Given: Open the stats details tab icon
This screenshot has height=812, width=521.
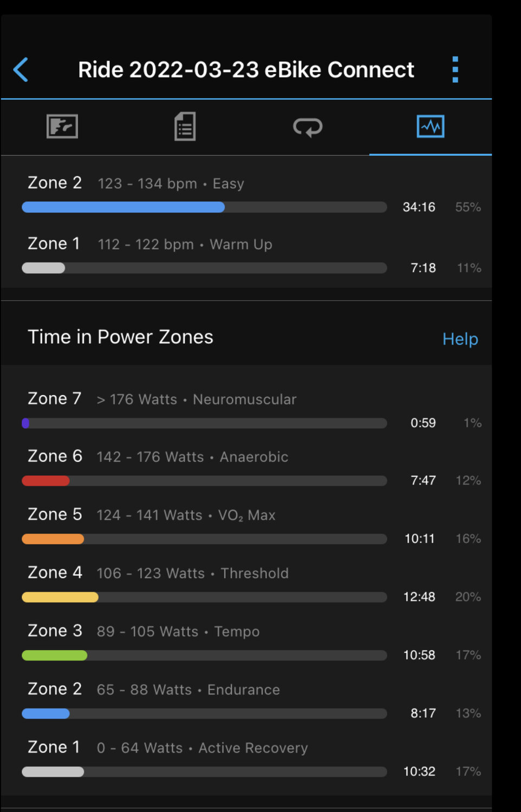Looking at the screenshot, I should click(185, 127).
